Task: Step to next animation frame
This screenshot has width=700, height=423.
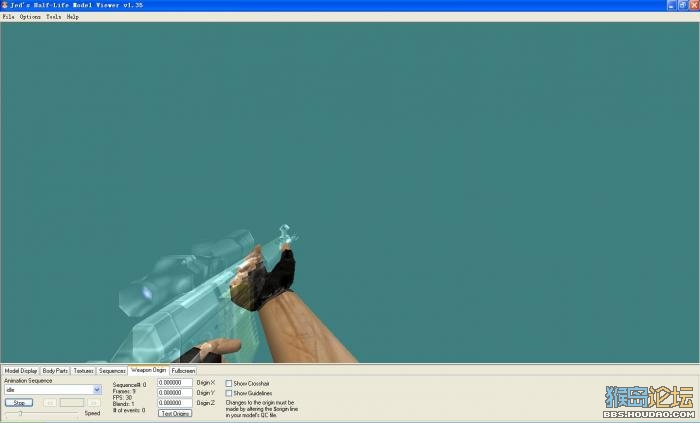Action: click(x=94, y=402)
